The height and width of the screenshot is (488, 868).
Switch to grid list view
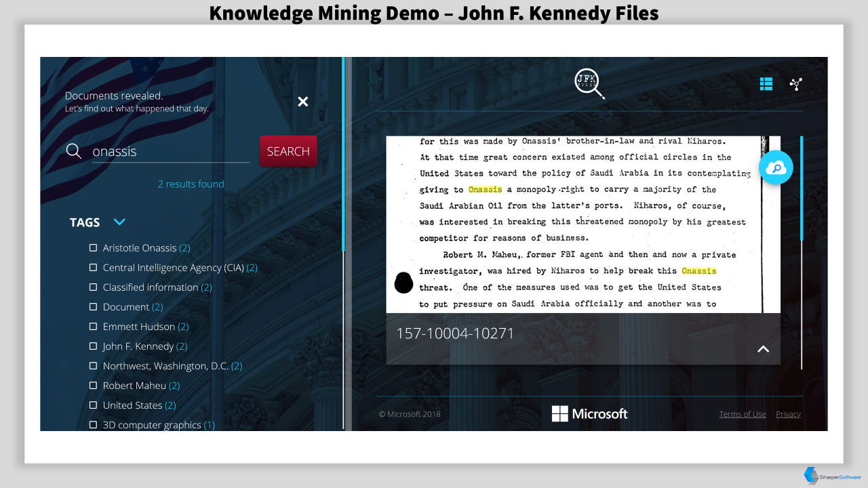pos(766,84)
